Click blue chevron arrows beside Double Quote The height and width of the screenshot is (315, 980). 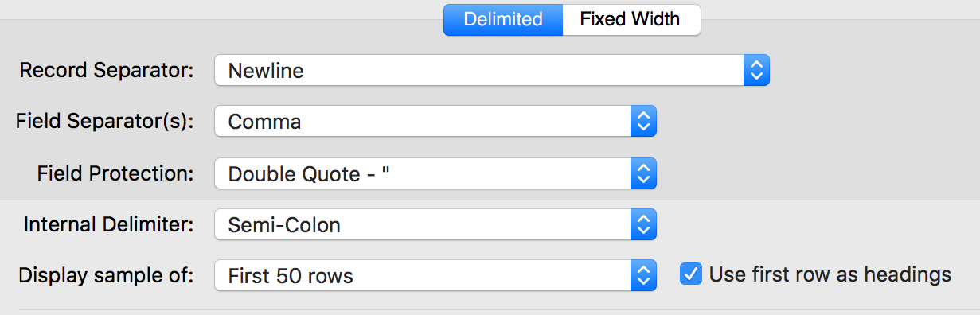pyautogui.click(x=643, y=173)
